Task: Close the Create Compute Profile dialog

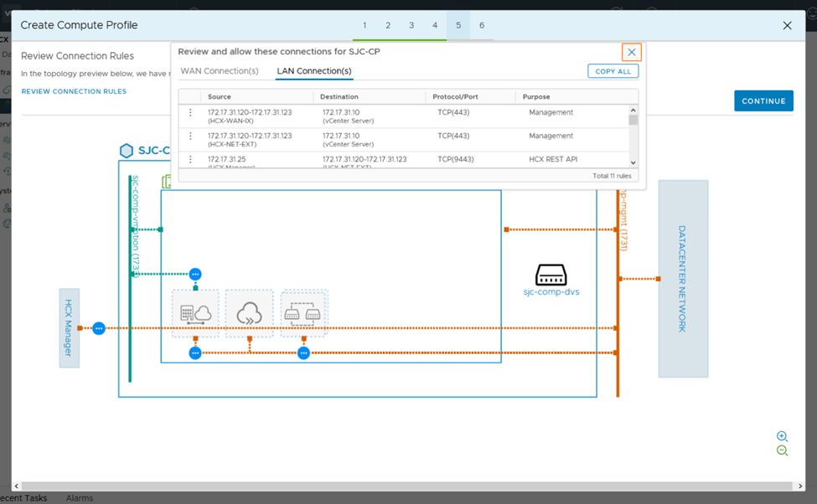Action: (787, 25)
